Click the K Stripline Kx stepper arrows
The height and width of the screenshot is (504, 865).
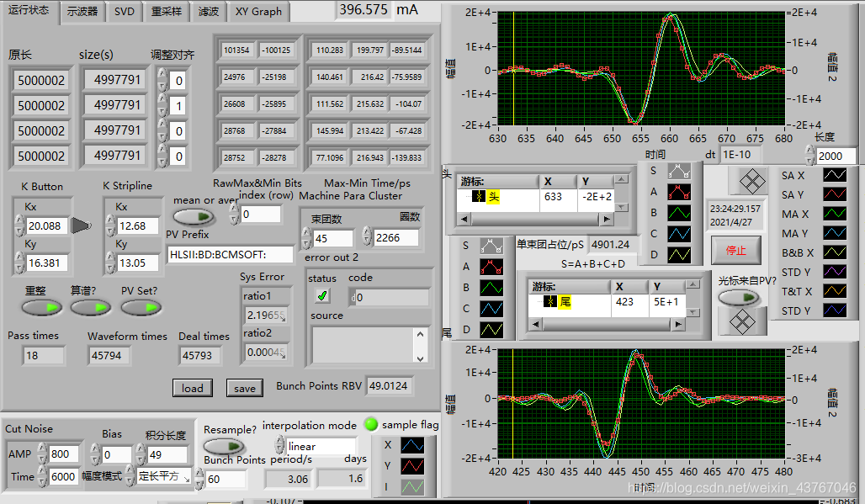point(110,225)
